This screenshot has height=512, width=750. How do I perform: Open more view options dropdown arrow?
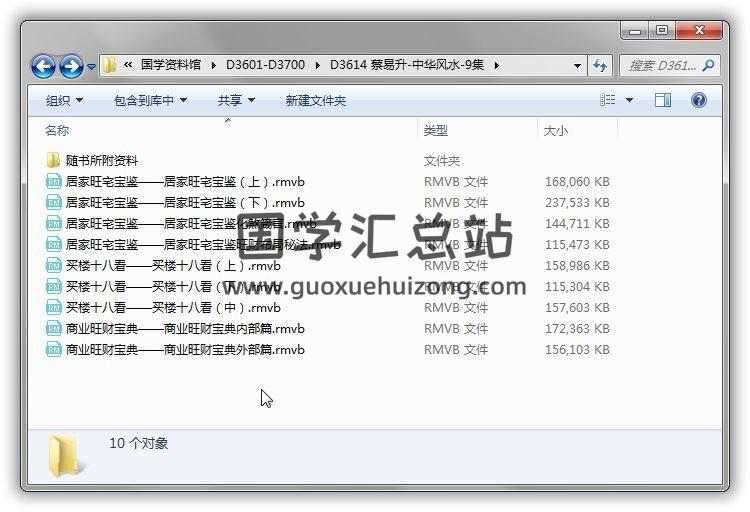click(x=629, y=100)
